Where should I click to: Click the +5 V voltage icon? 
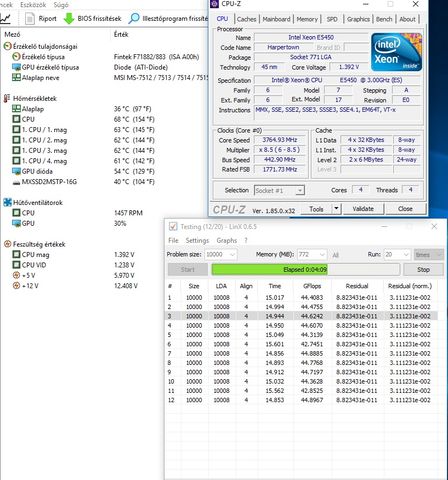(16, 275)
